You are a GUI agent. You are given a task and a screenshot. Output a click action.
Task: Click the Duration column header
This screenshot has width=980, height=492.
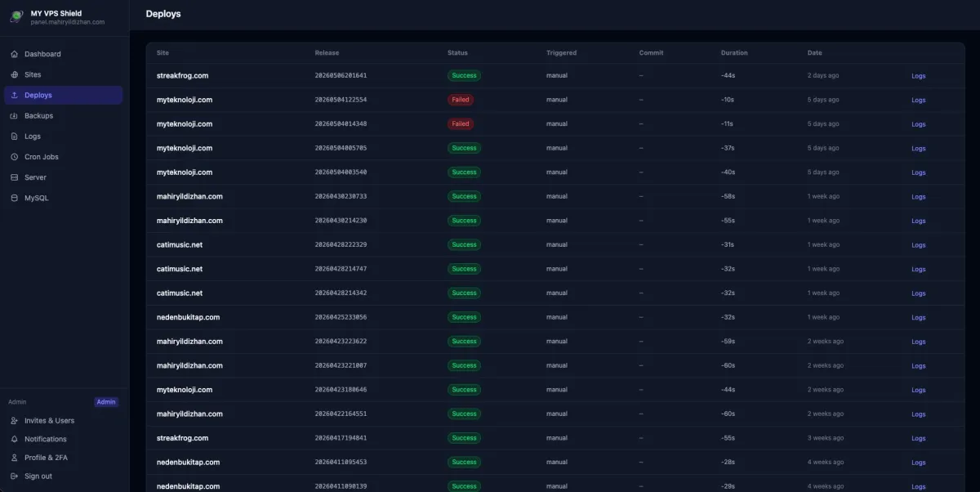pyautogui.click(x=734, y=53)
